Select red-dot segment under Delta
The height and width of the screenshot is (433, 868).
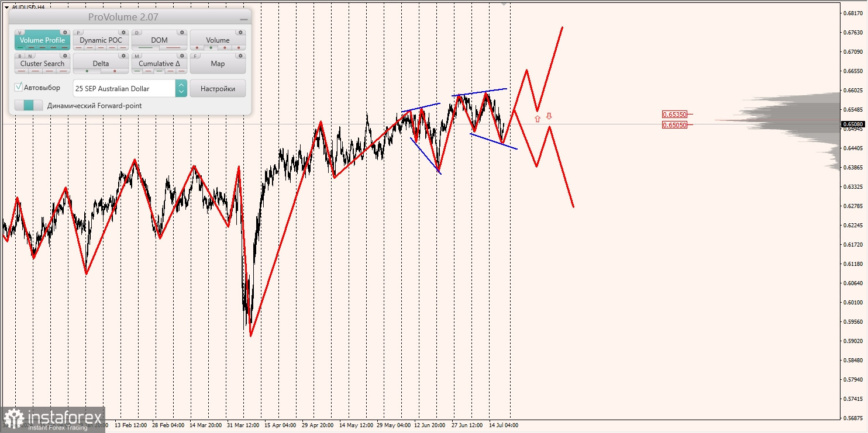(x=115, y=71)
